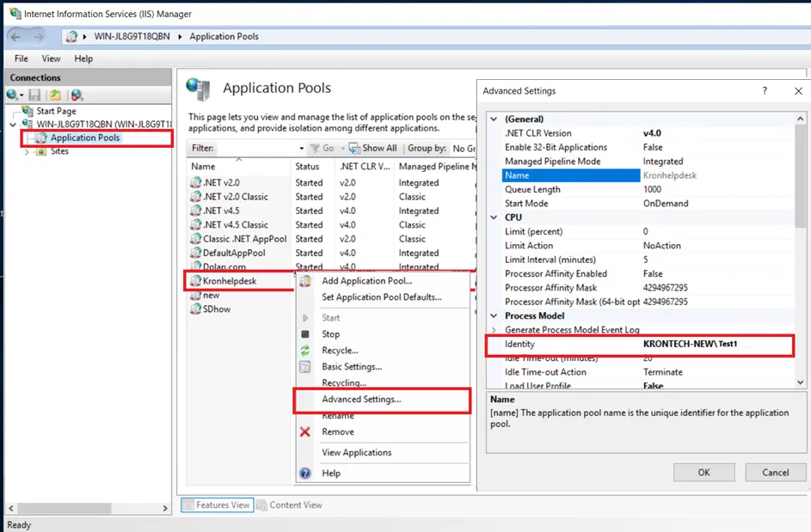Screen dimensions: 811x532
Task: Click Connections pane horizontal scrollbar right arrow
Action: click(x=165, y=508)
